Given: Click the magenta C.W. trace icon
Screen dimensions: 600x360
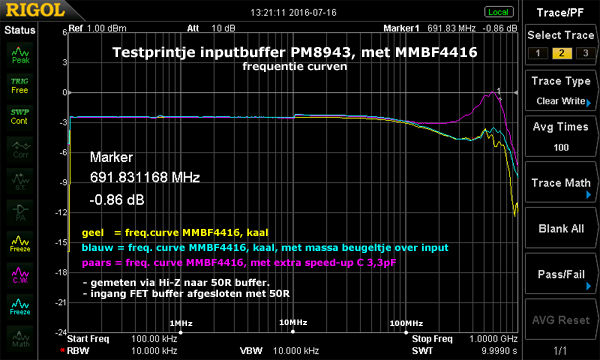Looking at the screenshot, I should click(x=20, y=275).
